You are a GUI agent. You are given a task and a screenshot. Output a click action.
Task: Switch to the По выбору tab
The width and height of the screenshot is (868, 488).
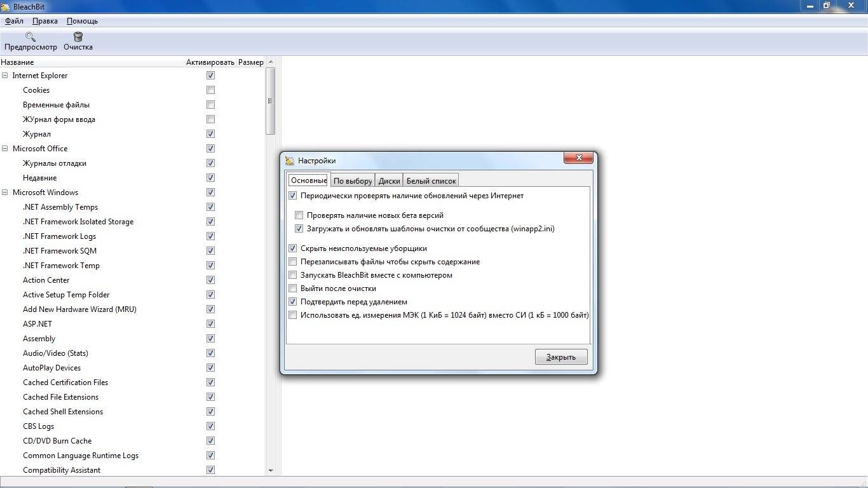(353, 180)
